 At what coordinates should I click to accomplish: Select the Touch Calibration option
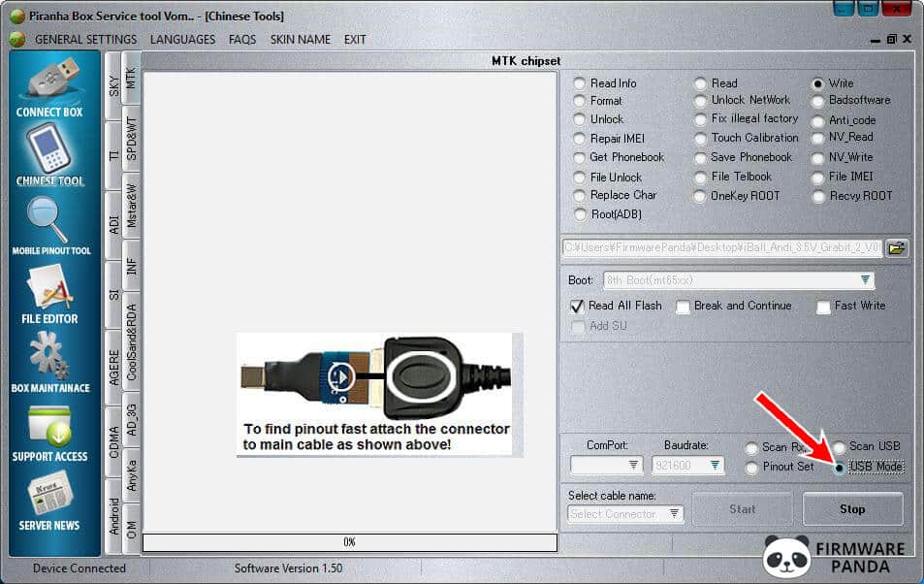coord(699,138)
